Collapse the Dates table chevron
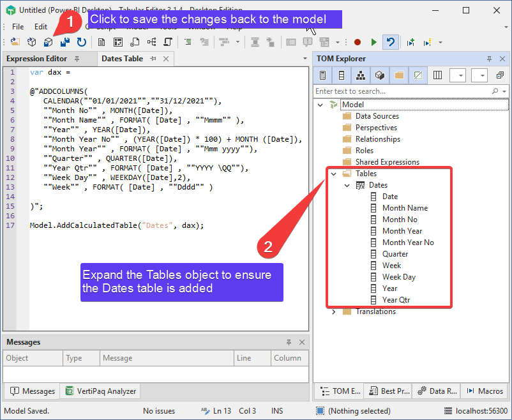Viewport: 512px width, 420px height. click(x=347, y=186)
